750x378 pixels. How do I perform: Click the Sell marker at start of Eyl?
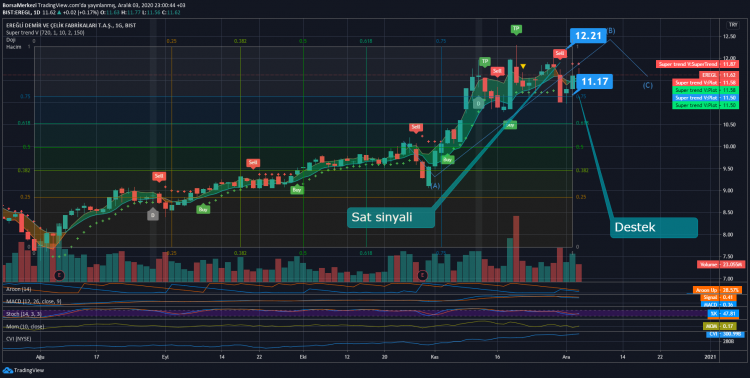159,177
